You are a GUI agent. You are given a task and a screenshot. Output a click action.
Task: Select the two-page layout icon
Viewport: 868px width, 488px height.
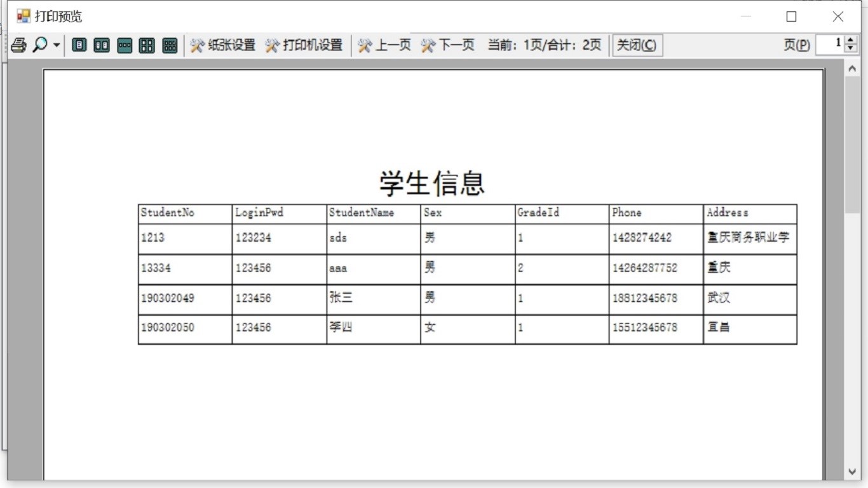pyautogui.click(x=102, y=45)
